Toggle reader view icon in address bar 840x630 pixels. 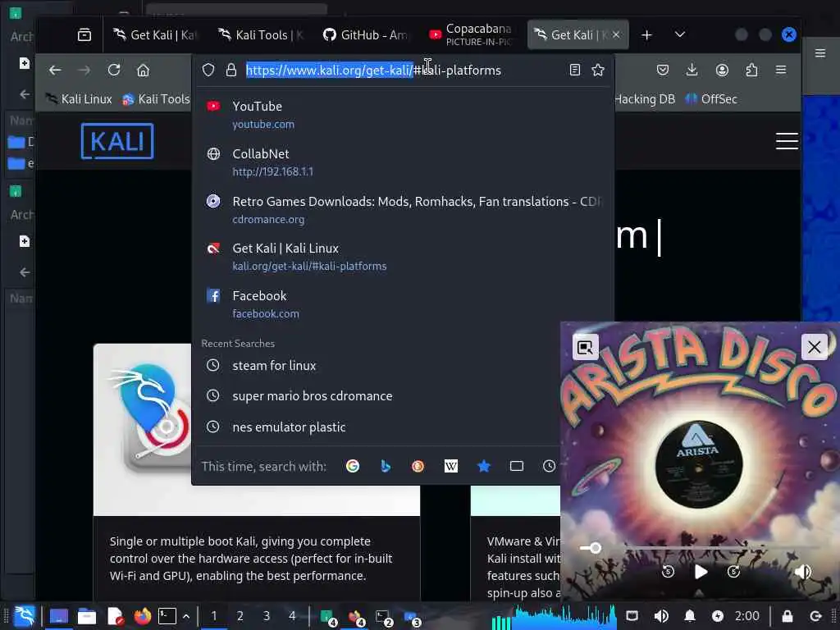click(x=575, y=71)
